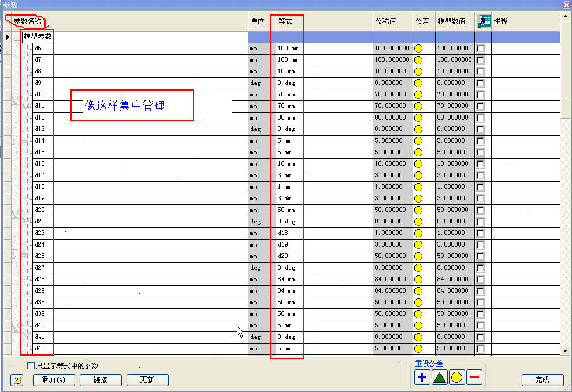572x392 pixels.
Task: Click the scrollbar up arrow
Action: click(565, 17)
